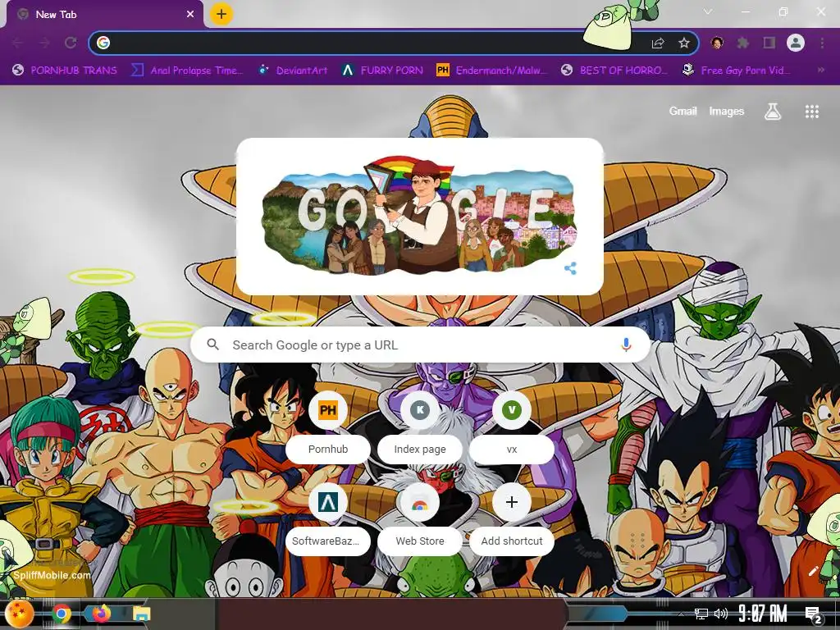Open the DeviantArt bookmark
840x630 pixels.
[293, 71]
